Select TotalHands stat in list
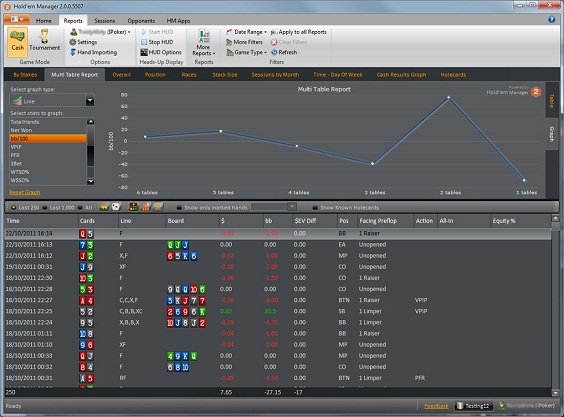Viewport: 564px width, 417px height. pos(47,122)
